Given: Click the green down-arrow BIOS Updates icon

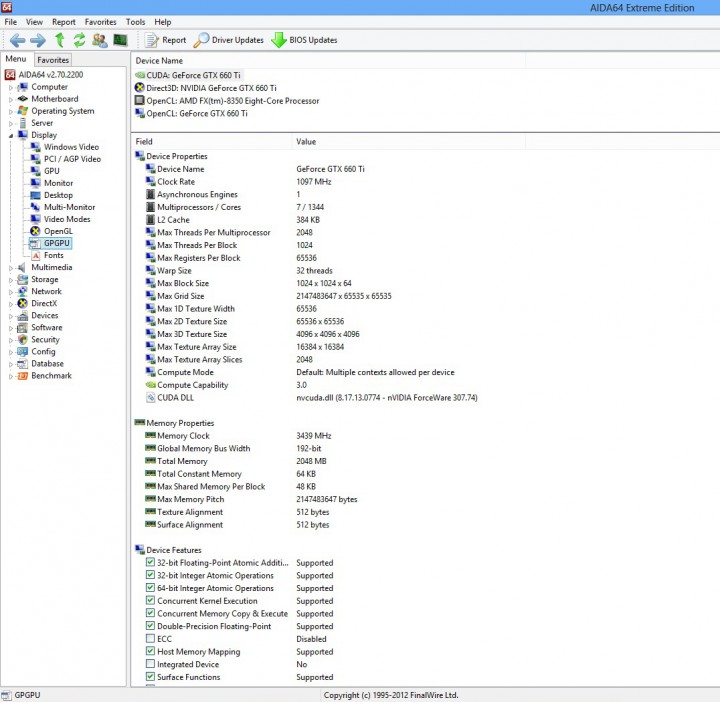Looking at the screenshot, I should (x=279, y=40).
